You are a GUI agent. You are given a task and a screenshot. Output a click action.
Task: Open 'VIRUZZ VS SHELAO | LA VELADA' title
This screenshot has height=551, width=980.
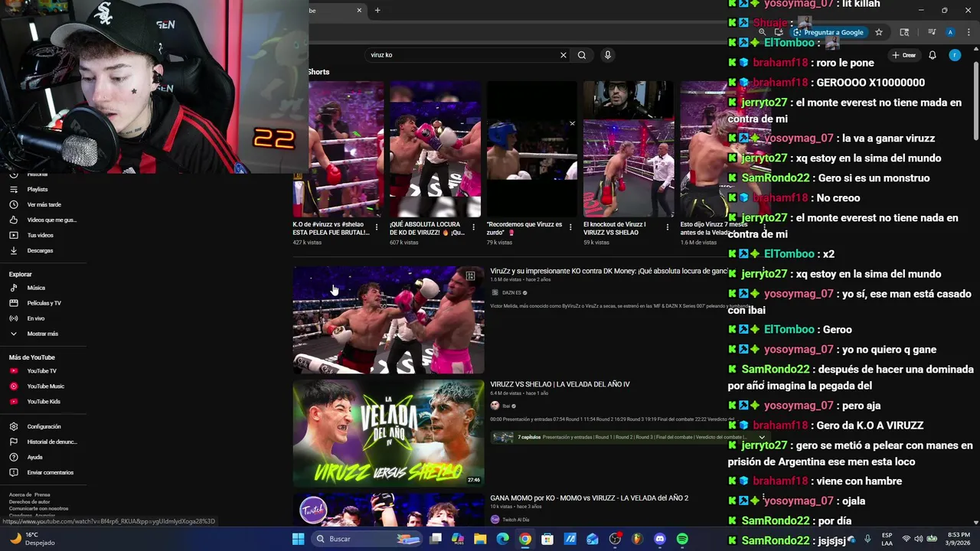[560, 384]
